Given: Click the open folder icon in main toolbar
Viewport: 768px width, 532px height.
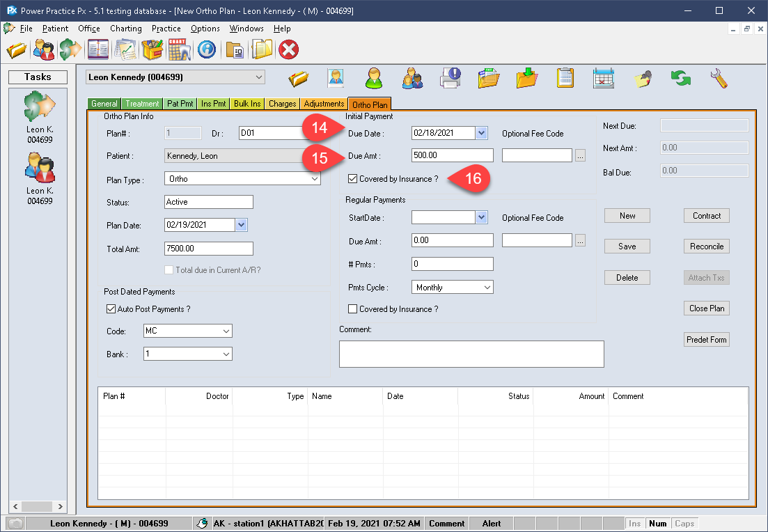Looking at the screenshot, I should [x=16, y=50].
